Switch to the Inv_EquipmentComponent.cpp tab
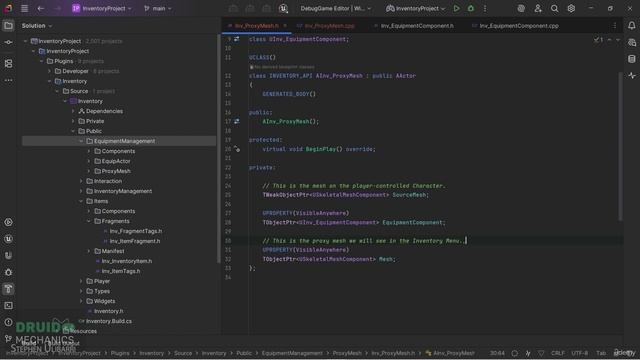Image resolution: width=640 pixels, height=360 pixels. point(519,26)
